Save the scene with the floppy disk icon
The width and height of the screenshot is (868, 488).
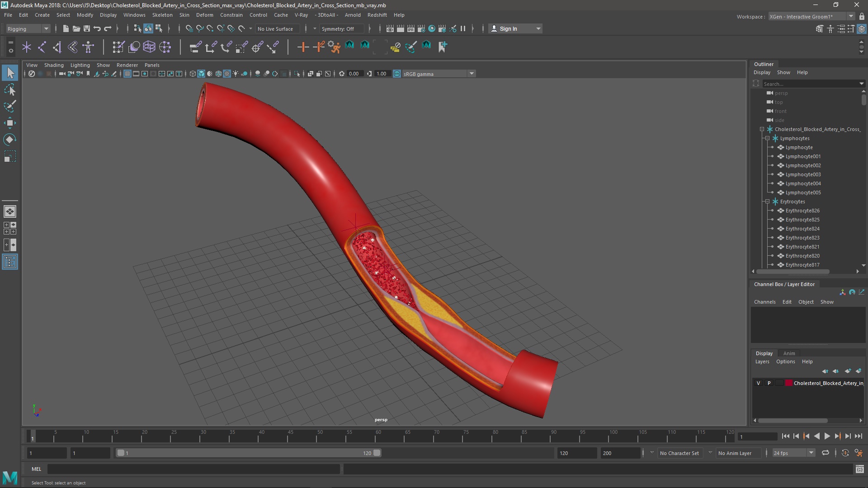click(87, 28)
